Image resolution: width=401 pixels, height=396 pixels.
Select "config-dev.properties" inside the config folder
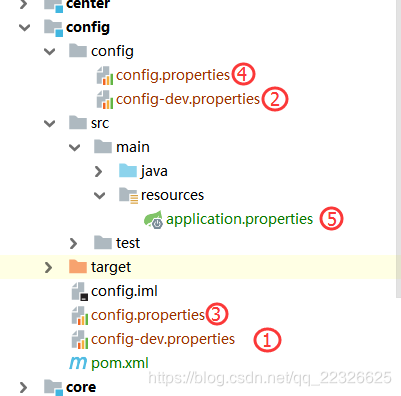[x=188, y=100]
